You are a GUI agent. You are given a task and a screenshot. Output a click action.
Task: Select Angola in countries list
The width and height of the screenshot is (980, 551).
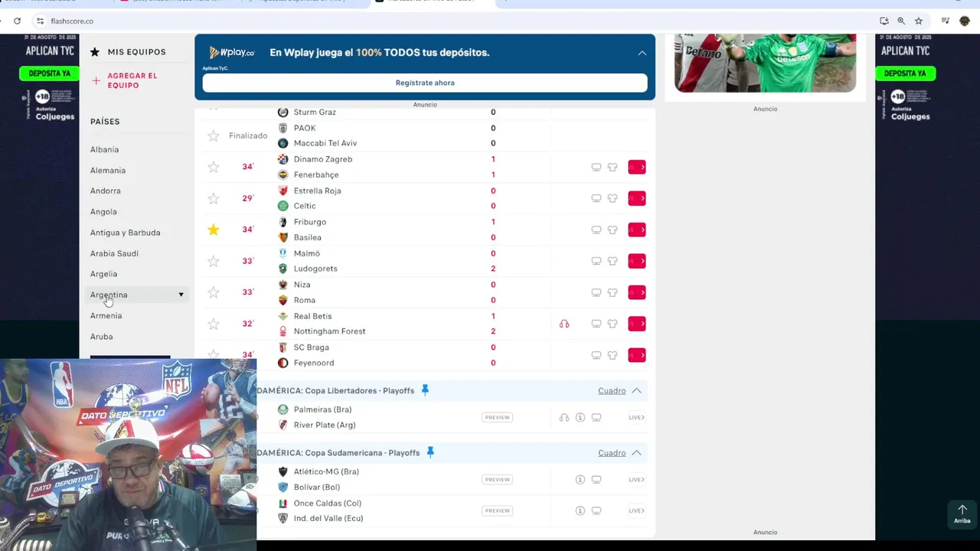[103, 211]
